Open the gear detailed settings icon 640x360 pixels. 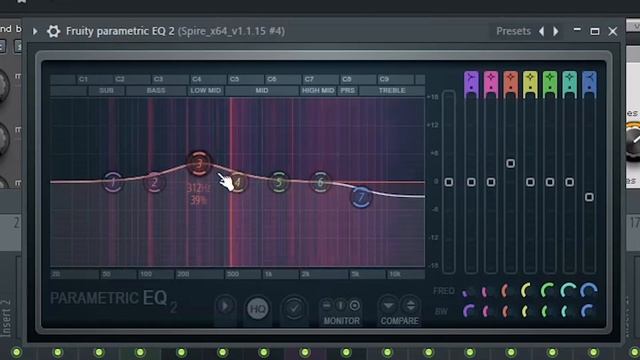[53, 31]
